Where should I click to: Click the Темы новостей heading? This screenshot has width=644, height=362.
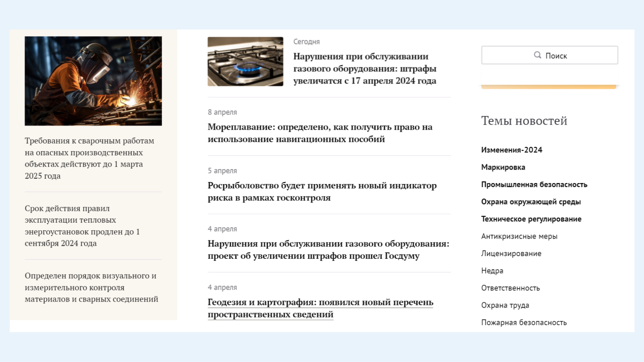(x=524, y=121)
